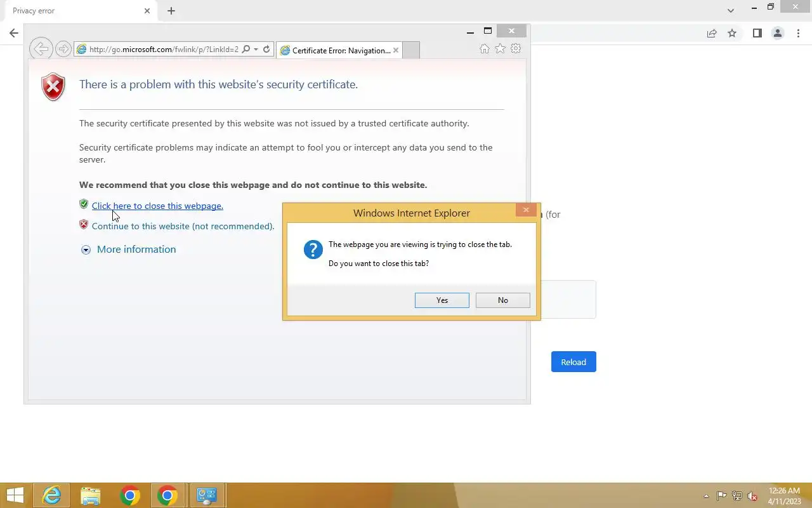
Task: Go back in the Chrome window
Action: (x=14, y=33)
